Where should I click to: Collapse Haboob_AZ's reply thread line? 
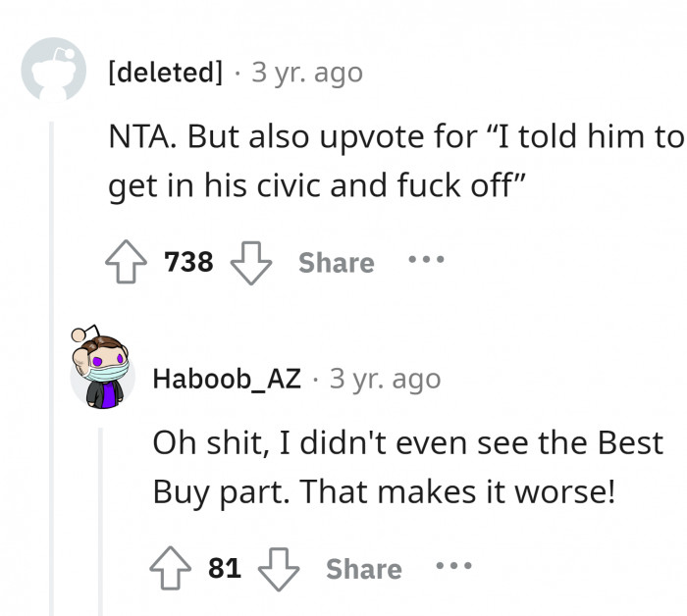[x=101, y=520]
